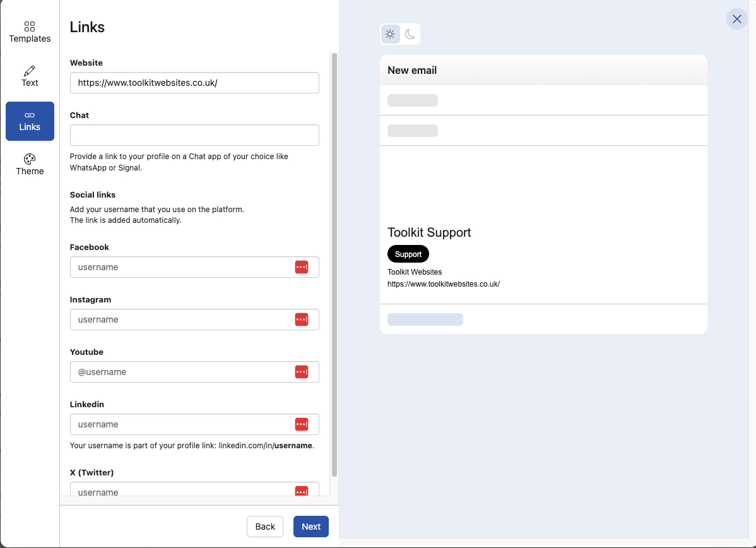This screenshot has height=548, width=756.
Task: Click the Links panel vertical scrollbar
Action: coord(334,265)
